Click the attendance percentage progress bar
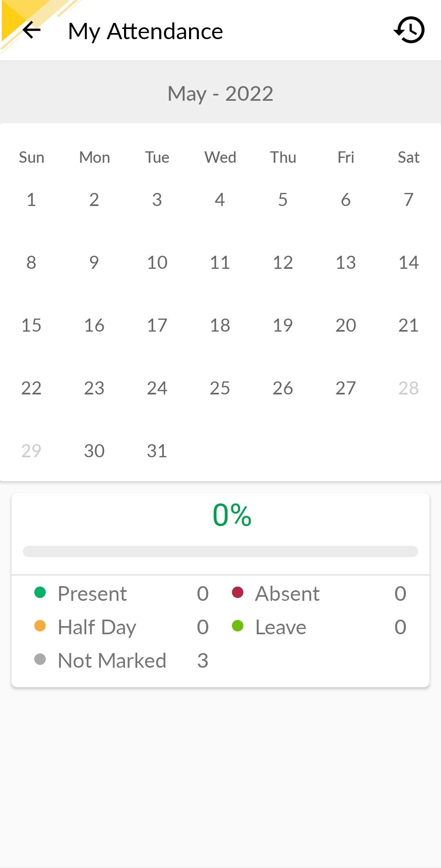Viewport: 441px width, 868px height. (220, 551)
